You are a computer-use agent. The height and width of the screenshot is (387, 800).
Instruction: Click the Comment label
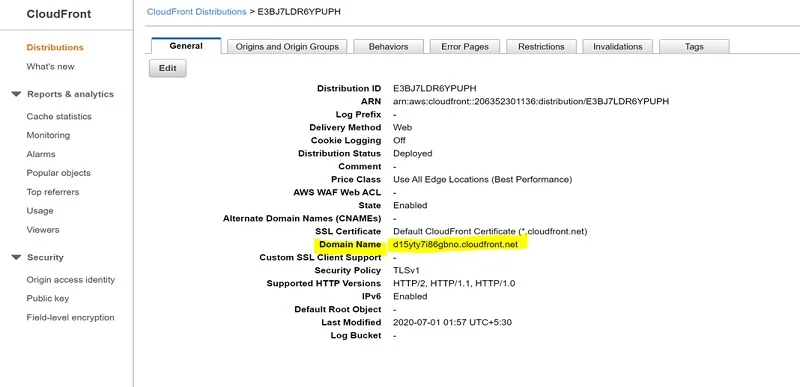coord(360,167)
